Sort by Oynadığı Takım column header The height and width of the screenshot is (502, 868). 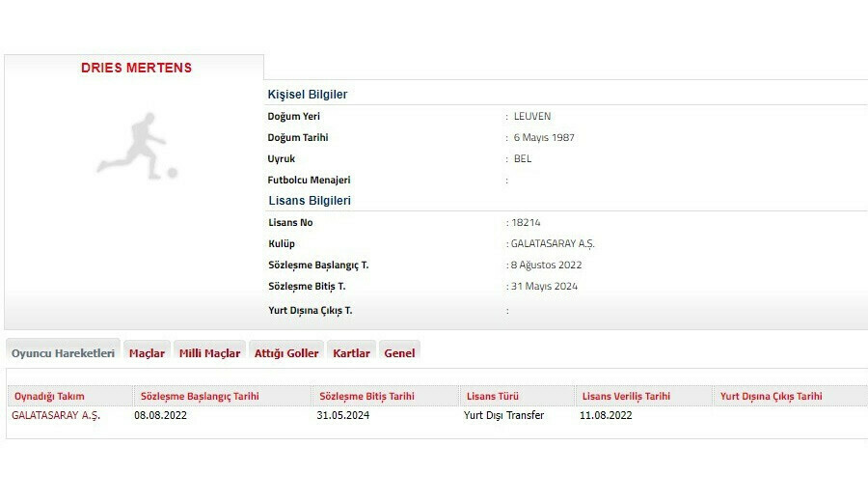point(49,397)
